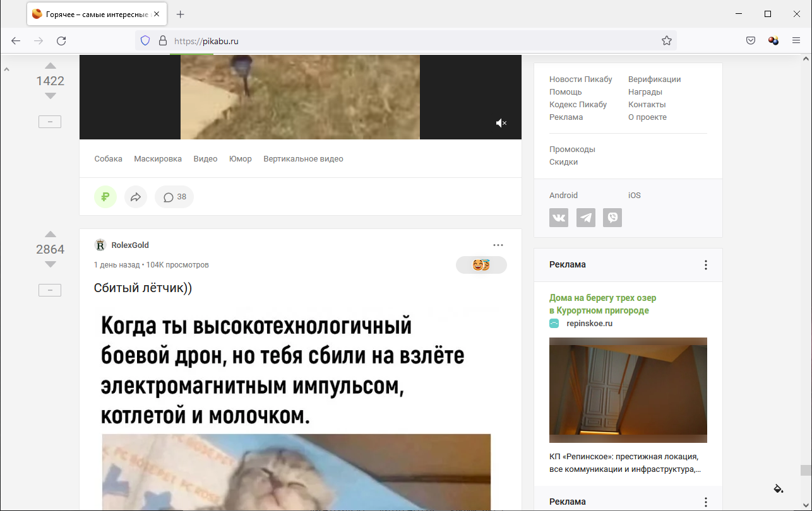Click the cat meme image

(296, 408)
